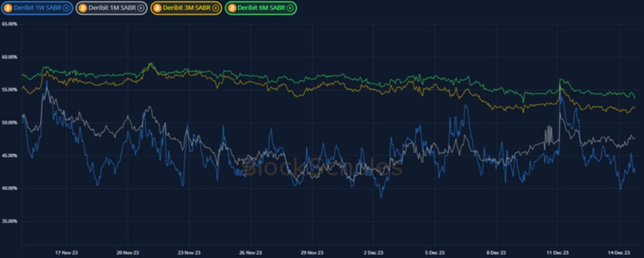Click the 35.00% y-axis label
The height and width of the screenshot is (258, 644).
coord(10,221)
